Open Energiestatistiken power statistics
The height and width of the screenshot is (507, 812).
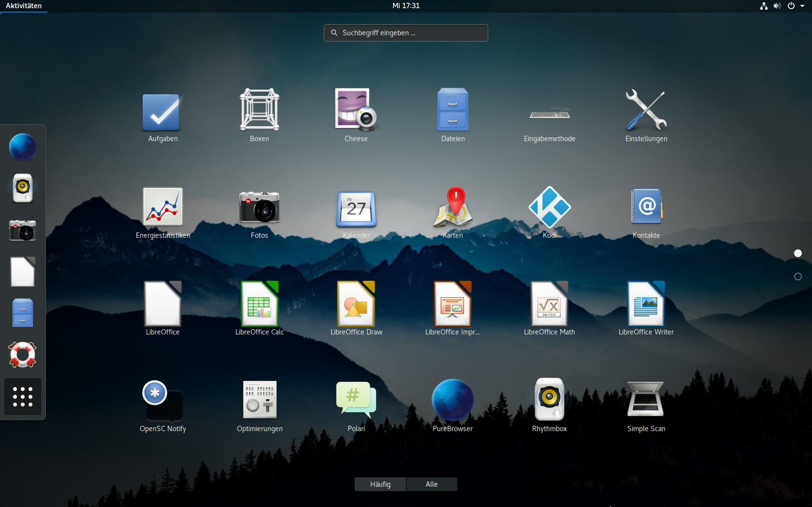tap(163, 207)
